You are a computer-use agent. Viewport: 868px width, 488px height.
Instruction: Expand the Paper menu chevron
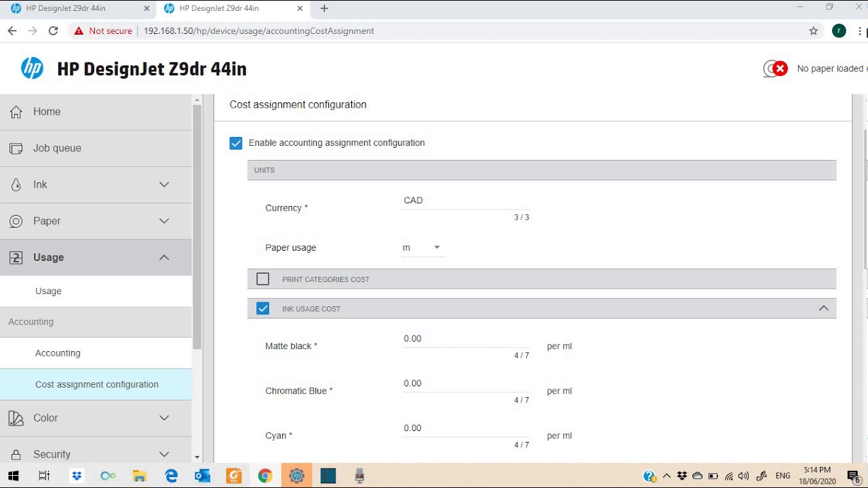pyautogui.click(x=164, y=221)
